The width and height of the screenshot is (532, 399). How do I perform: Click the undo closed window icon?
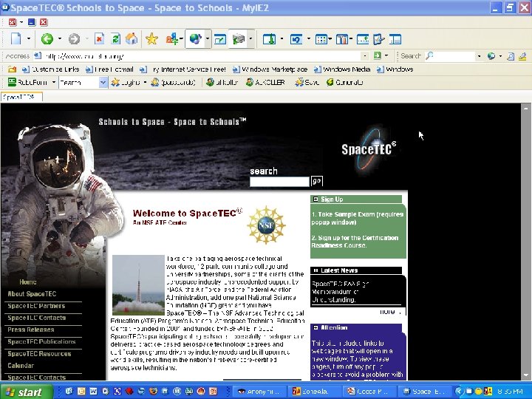[x=296, y=39]
